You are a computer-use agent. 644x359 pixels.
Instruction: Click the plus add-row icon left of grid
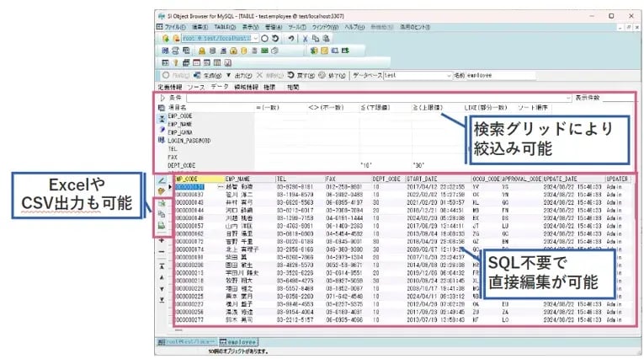point(161,241)
